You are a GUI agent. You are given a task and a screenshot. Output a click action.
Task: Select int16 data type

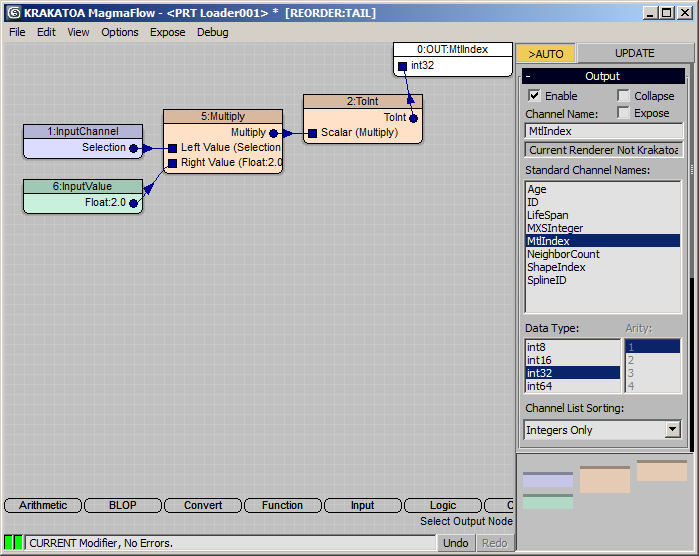pyautogui.click(x=573, y=360)
